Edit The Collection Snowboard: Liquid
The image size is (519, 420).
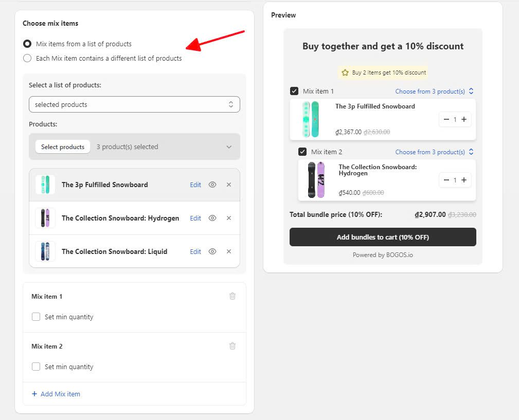(195, 251)
